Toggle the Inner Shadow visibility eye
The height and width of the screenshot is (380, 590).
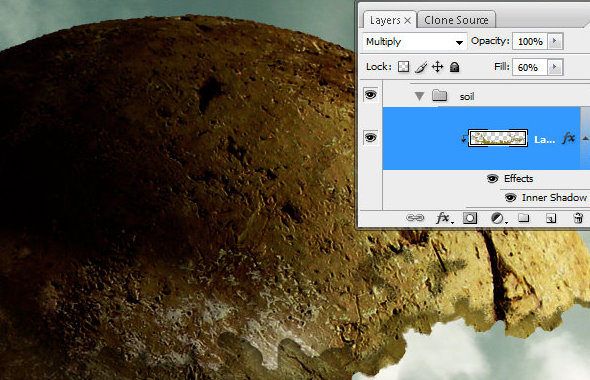(x=510, y=198)
